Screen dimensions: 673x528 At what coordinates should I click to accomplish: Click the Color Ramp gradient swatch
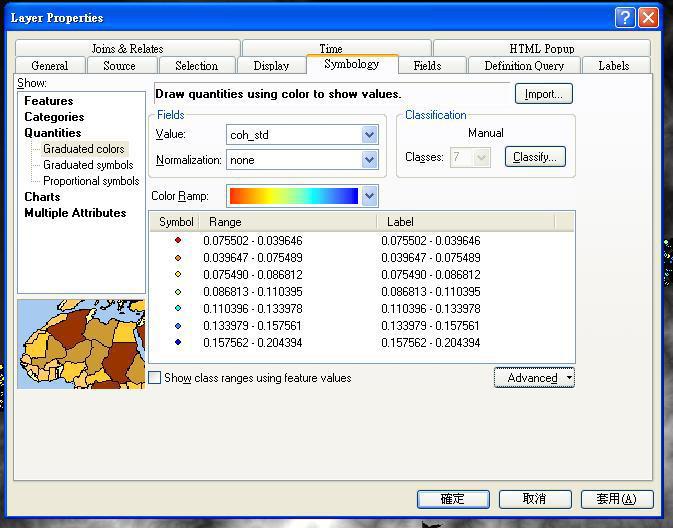[294, 196]
